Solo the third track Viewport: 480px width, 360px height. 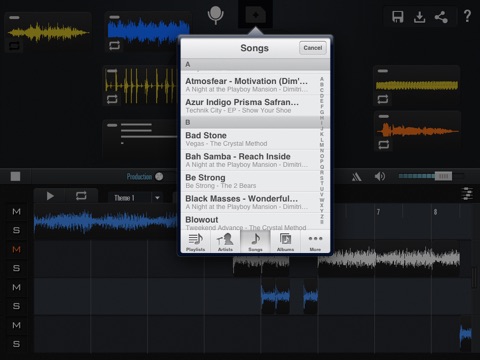tap(16, 306)
